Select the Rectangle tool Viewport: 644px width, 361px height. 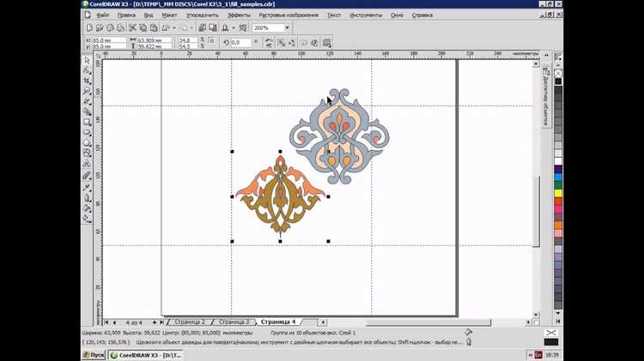[87, 122]
